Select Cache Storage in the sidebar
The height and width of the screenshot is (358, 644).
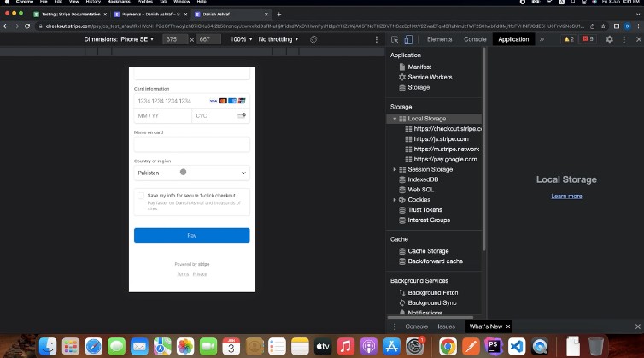427,251
